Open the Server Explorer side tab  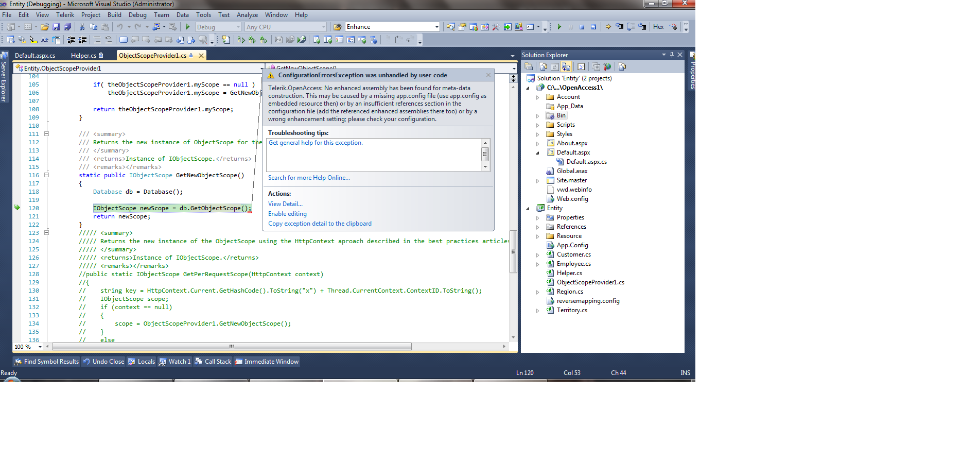point(4,77)
